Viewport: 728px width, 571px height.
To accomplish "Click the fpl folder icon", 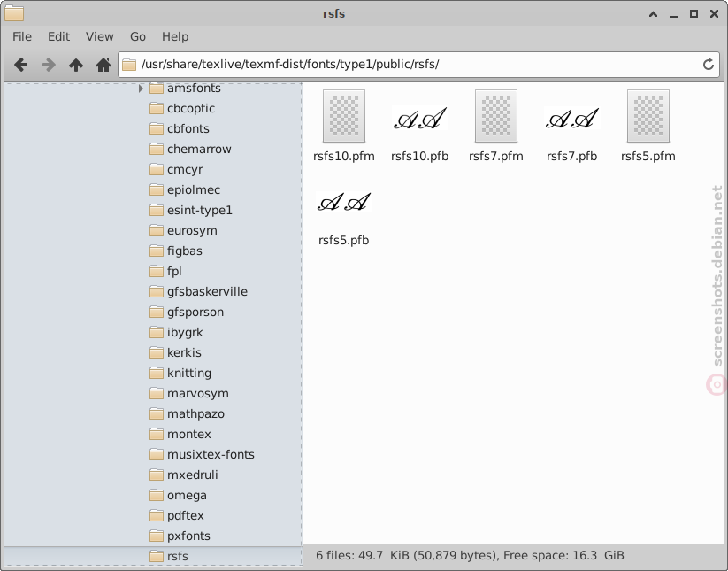I will point(157,271).
